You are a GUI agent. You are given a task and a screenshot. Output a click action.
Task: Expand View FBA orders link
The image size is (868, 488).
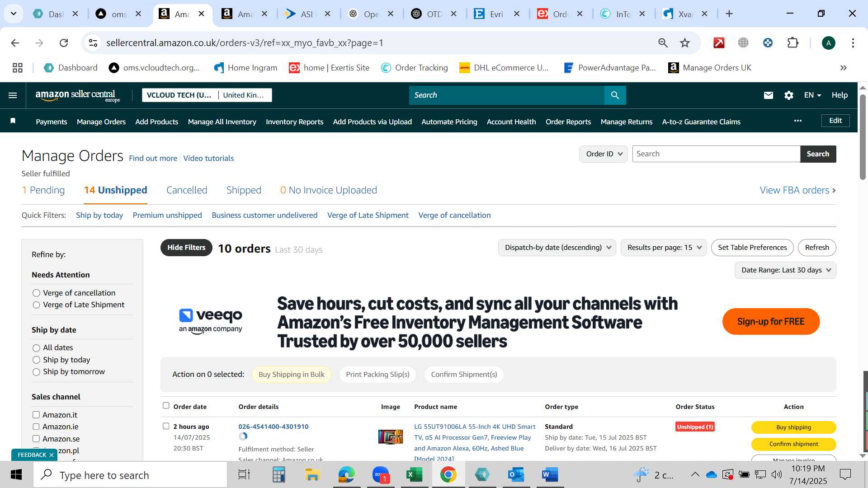(x=798, y=190)
